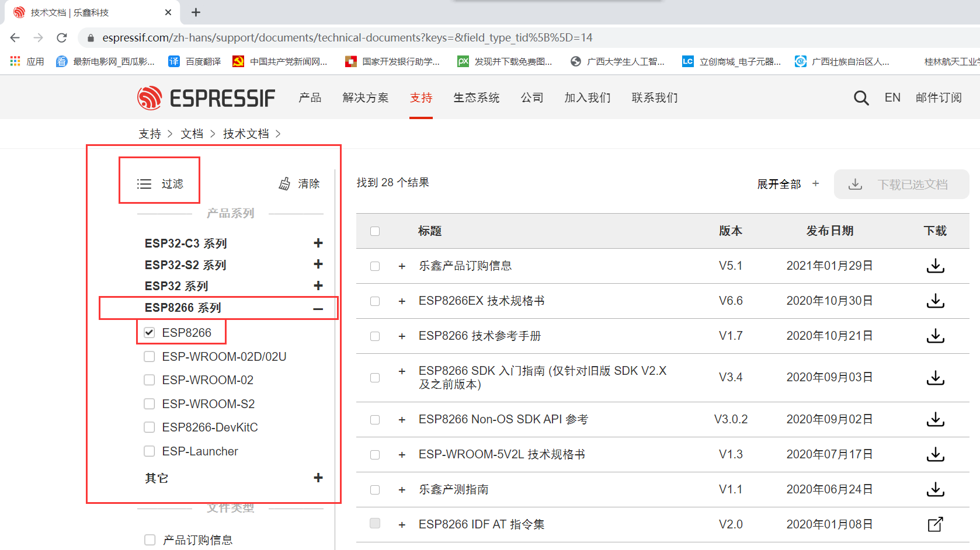Open the 应用 apps bookmark
Image resolution: width=980 pixels, height=550 pixels.
pos(27,61)
